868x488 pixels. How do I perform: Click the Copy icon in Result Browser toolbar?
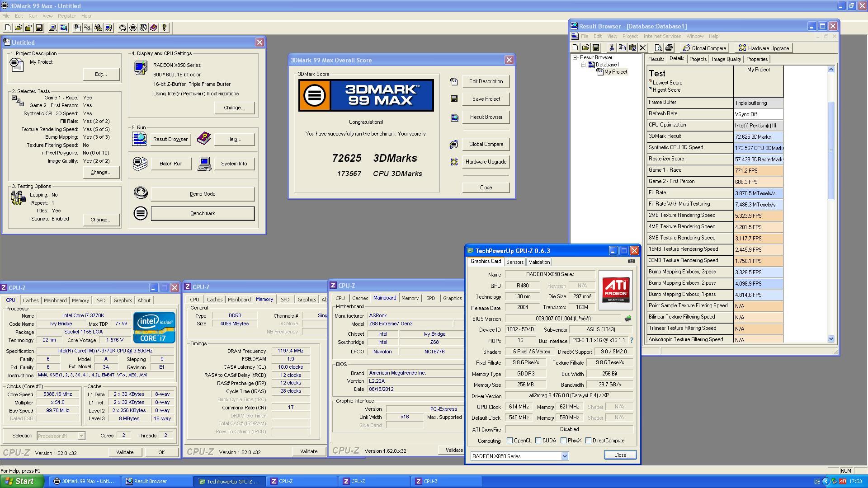pyautogui.click(x=622, y=48)
